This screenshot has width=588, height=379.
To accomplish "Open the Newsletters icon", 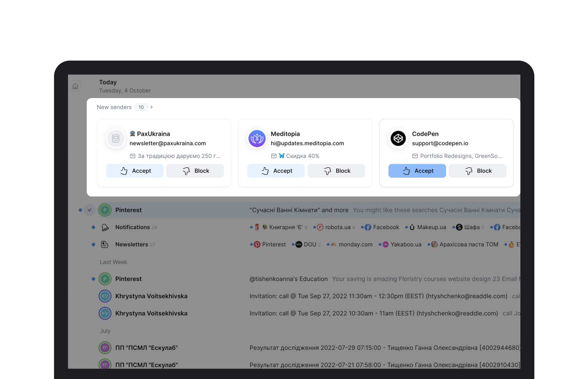I will 105,245.
